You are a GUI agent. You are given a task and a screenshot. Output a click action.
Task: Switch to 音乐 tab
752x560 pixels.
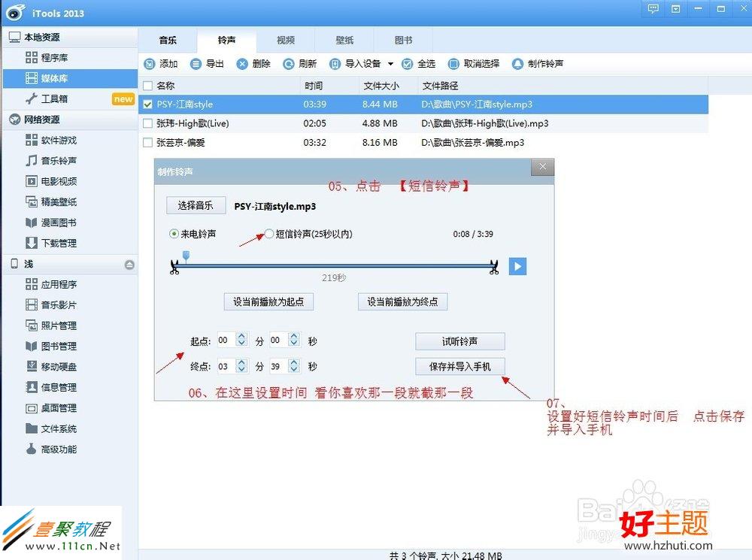coord(168,41)
